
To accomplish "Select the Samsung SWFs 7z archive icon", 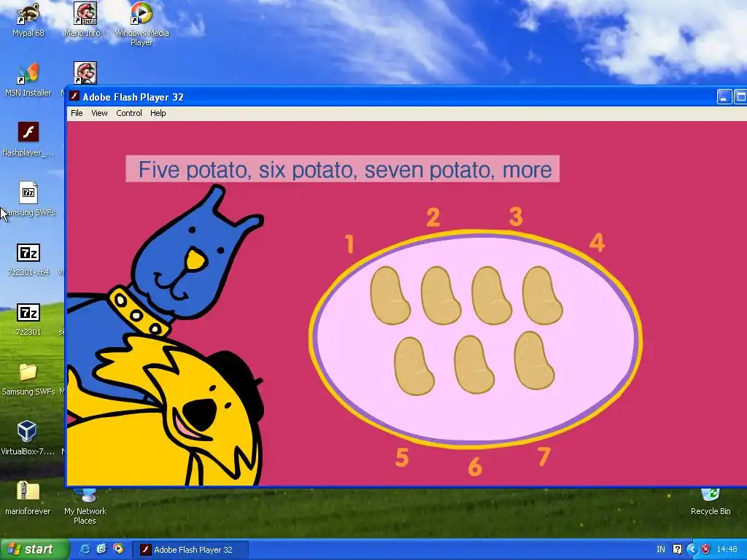I will click(x=28, y=199).
